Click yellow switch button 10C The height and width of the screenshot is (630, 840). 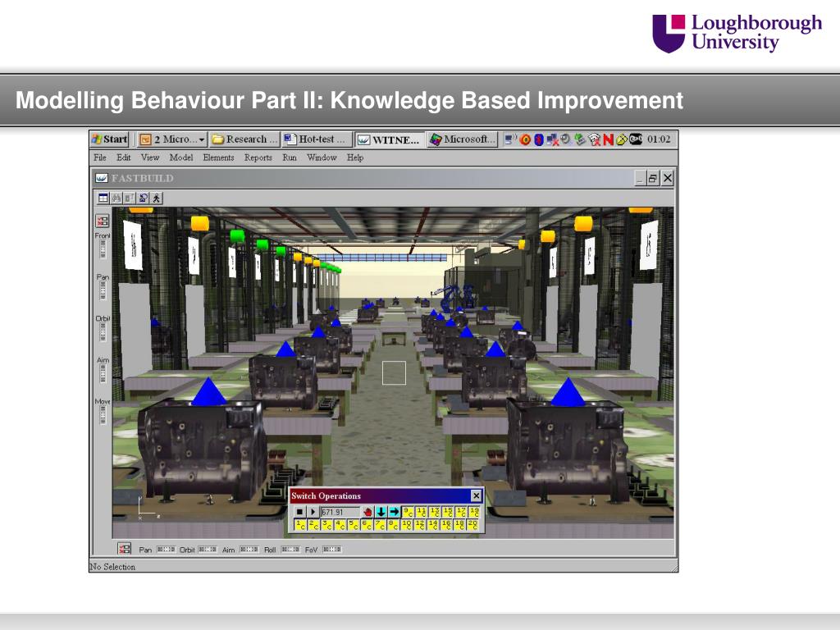coord(407,525)
